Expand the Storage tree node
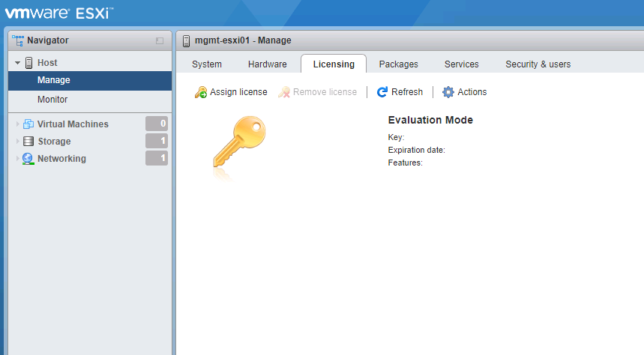This screenshot has height=355, width=644. (x=17, y=142)
